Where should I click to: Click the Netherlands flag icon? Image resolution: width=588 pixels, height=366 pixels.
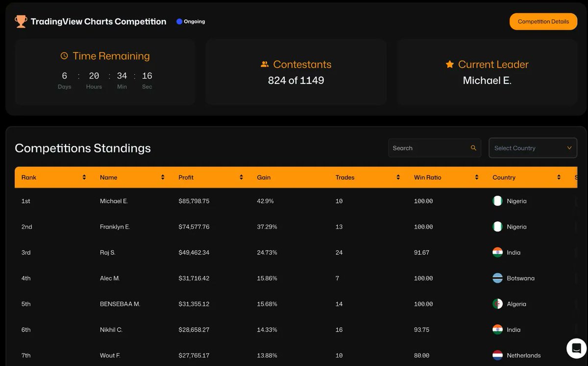point(497,355)
